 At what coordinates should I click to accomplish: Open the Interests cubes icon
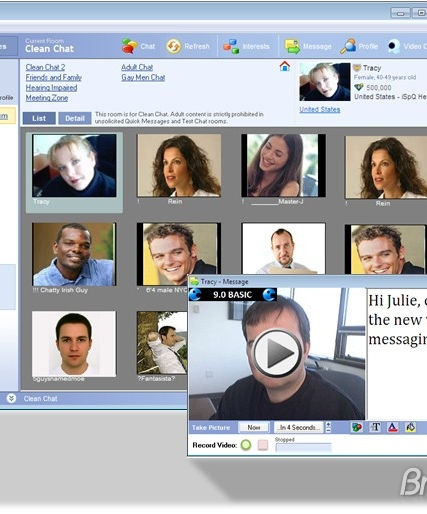231,46
